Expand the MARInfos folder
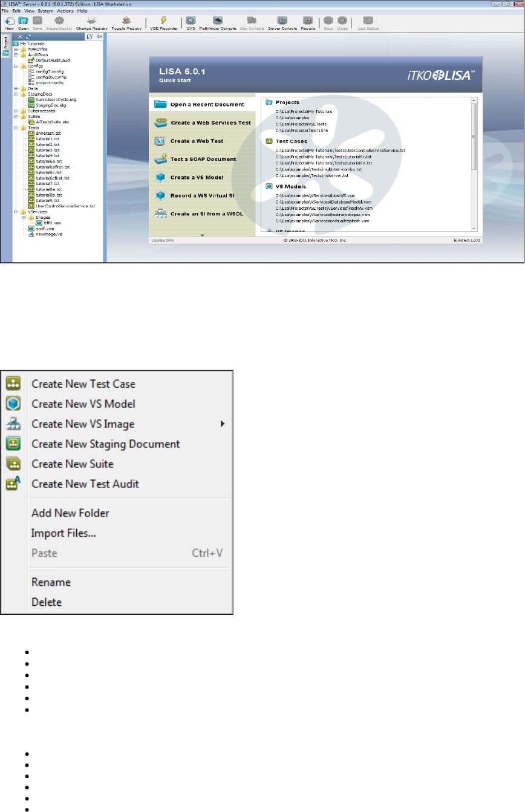 click(x=15, y=49)
